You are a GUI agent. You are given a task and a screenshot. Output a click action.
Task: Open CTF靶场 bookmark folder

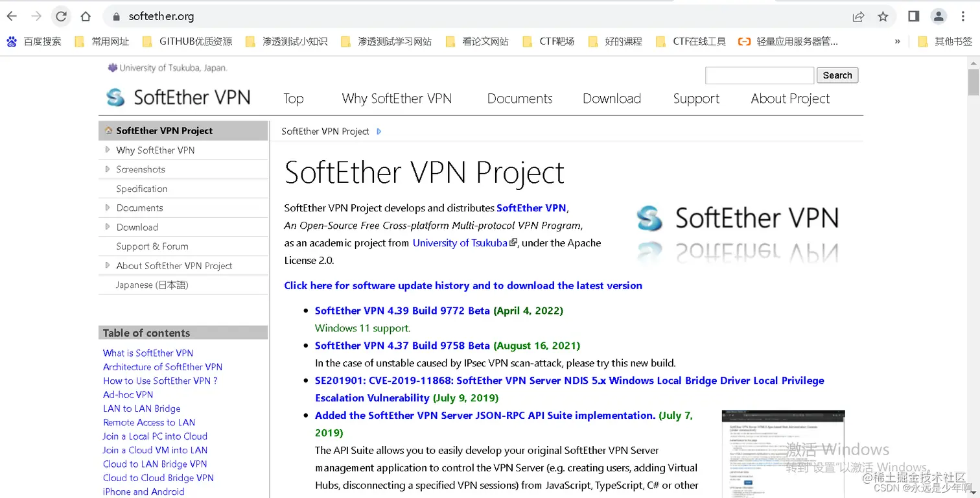(x=548, y=41)
